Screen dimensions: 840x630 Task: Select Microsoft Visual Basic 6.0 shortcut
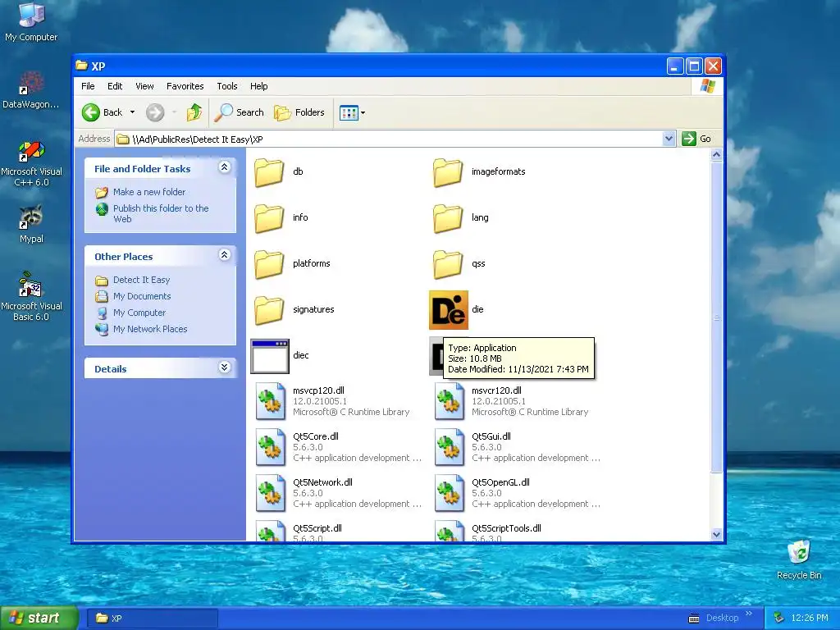coord(31,296)
